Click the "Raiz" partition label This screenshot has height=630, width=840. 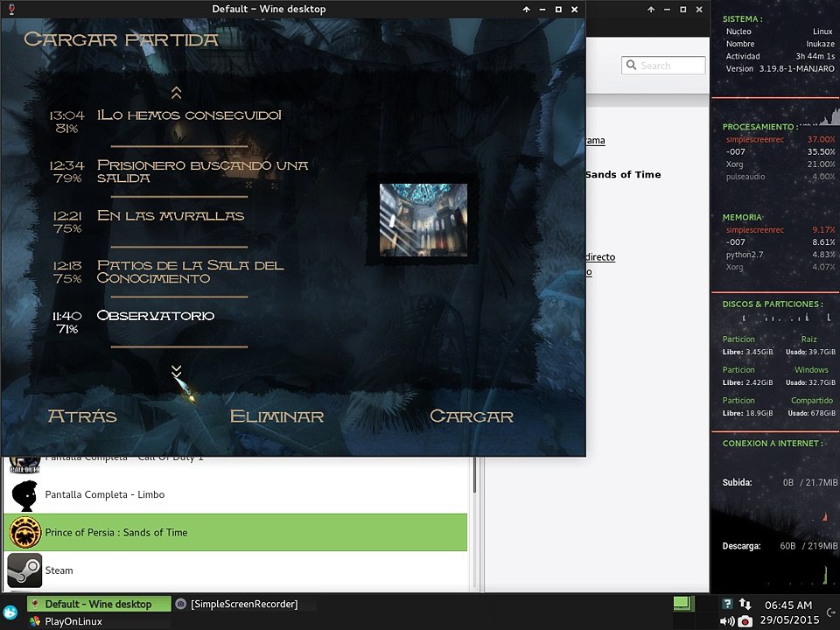tap(808, 339)
